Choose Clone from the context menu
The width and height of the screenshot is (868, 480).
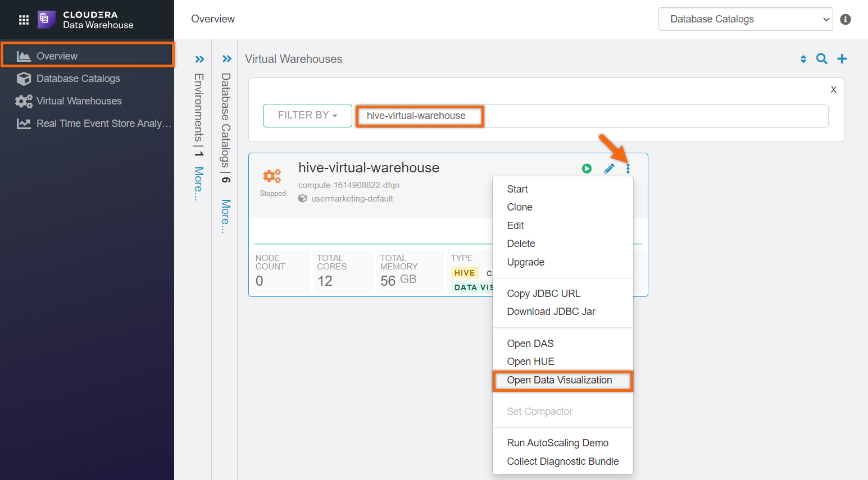click(563, 207)
